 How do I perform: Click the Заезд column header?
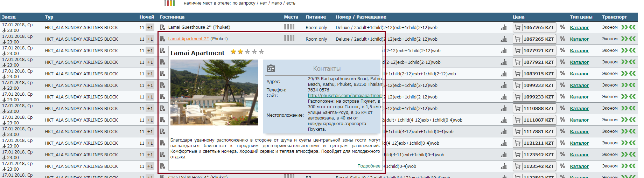click(9, 17)
